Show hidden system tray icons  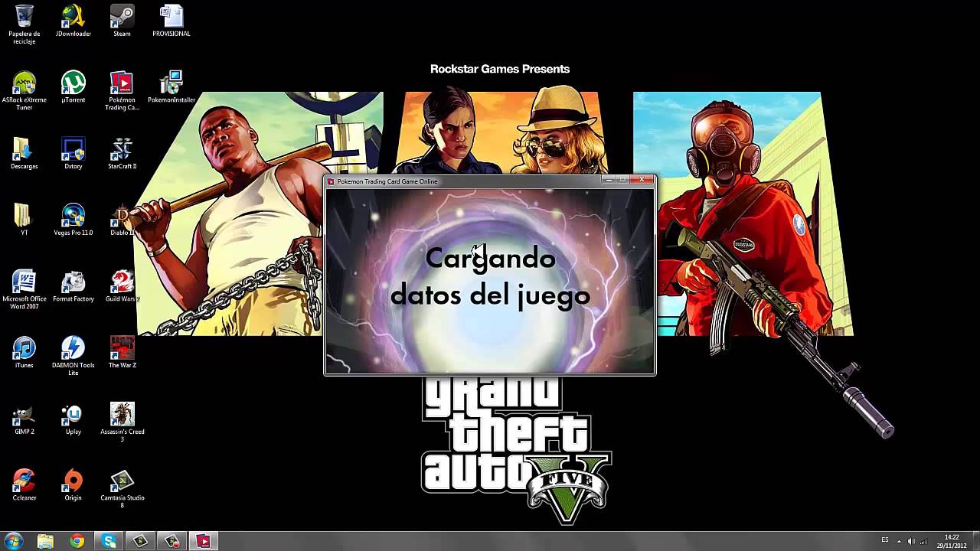(899, 542)
